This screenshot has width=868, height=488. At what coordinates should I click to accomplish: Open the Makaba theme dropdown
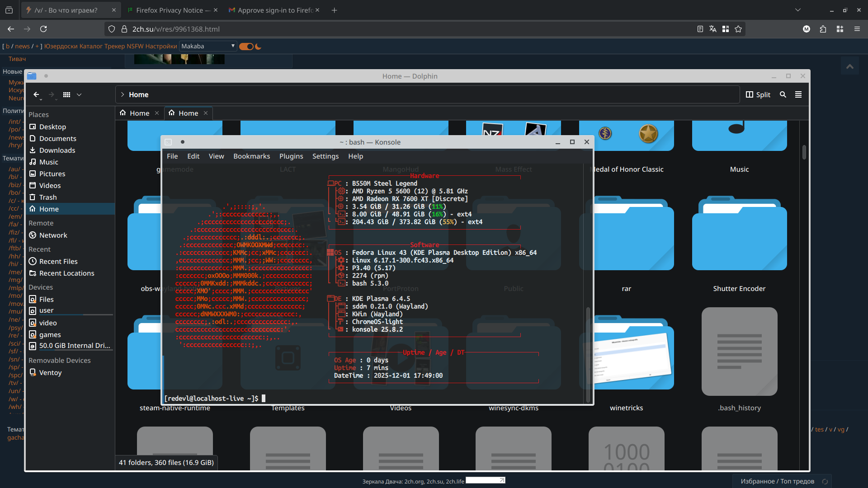208,46
